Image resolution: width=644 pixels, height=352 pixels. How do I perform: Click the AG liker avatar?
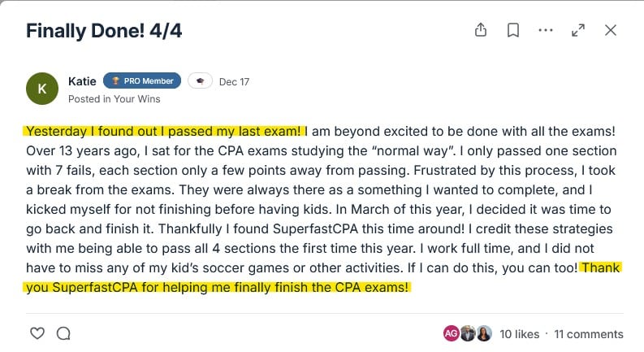click(x=452, y=333)
